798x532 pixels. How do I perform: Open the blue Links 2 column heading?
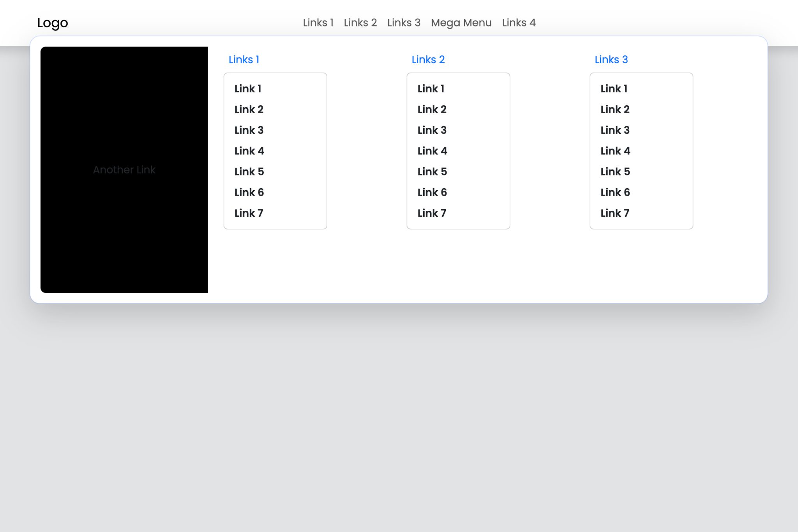pos(428,59)
